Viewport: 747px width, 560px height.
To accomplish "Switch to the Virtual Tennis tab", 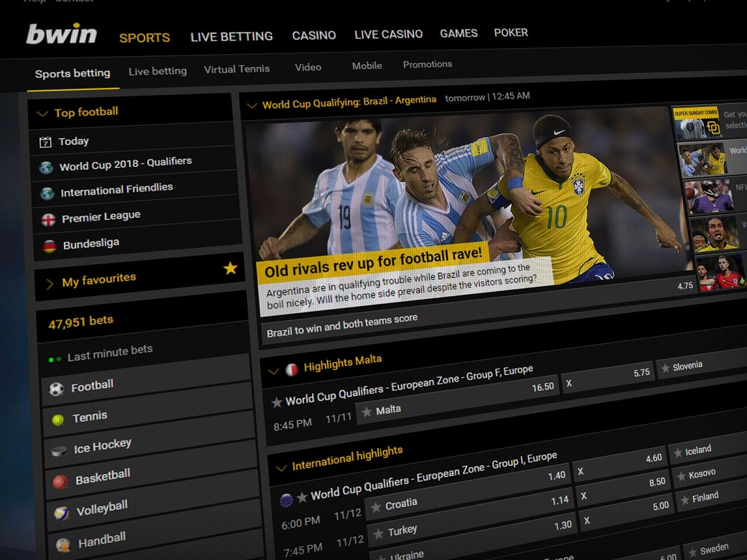I will point(237,69).
